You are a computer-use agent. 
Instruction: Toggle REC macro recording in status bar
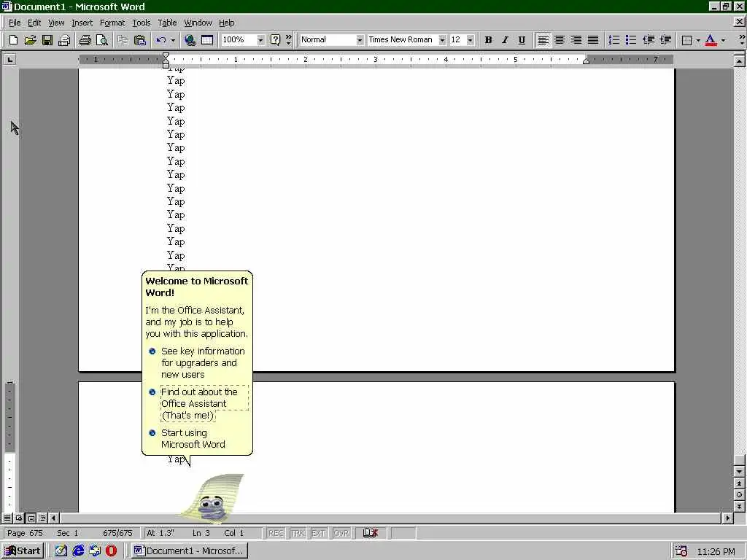[x=276, y=533]
